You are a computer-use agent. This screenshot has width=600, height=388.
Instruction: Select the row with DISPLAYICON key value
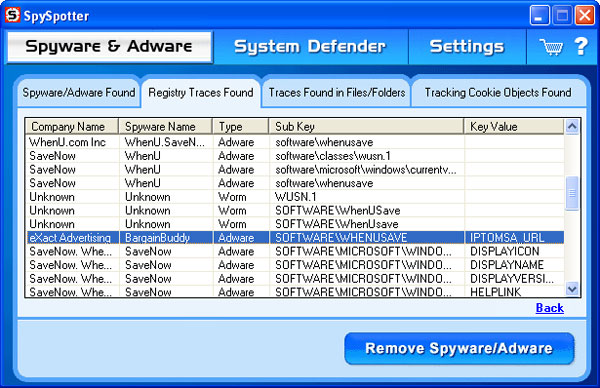(x=295, y=251)
